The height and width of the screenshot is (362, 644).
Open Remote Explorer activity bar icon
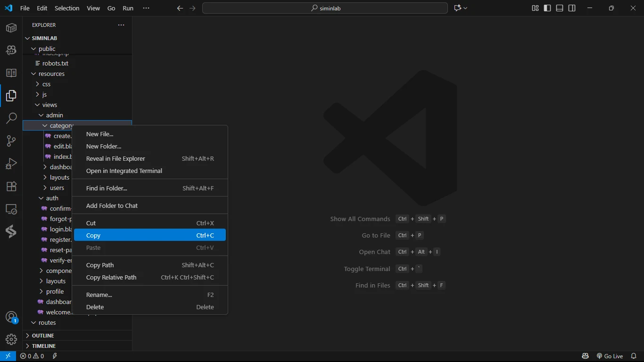pyautogui.click(x=11, y=209)
